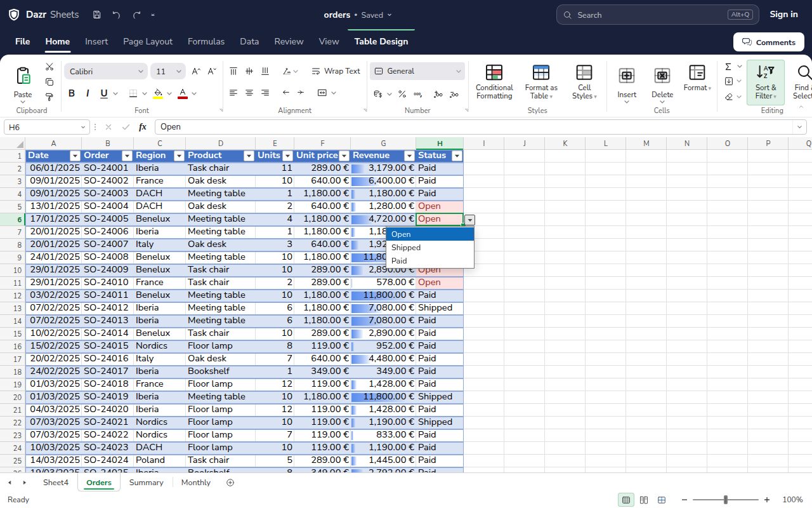The image size is (812, 508).
Task: Click the Comments button
Action: [769, 42]
